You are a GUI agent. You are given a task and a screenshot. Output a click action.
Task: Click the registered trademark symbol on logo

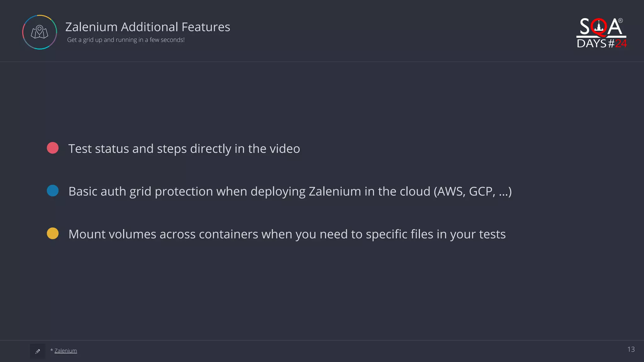[x=620, y=21]
